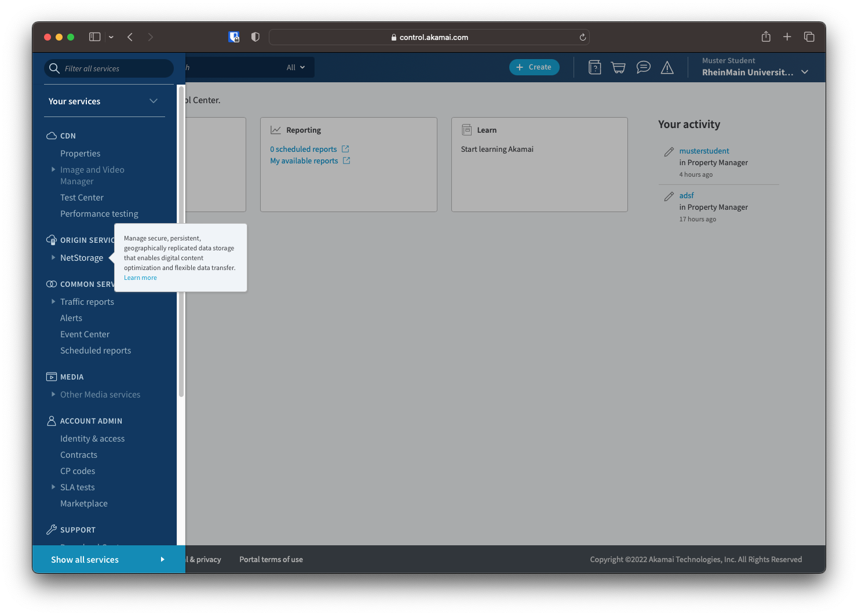Click external link icon next to My available reports
This screenshot has width=858, height=616.
click(x=346, y=161)
